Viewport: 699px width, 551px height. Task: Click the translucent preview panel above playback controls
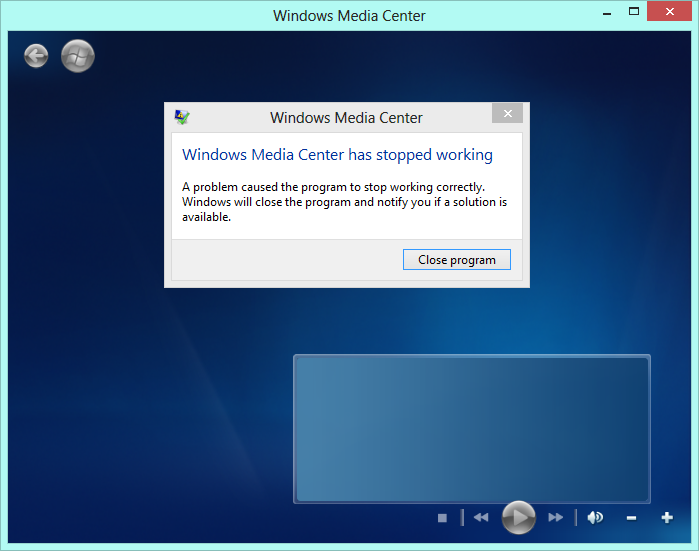pyautogui.click(x=472, y=429)
